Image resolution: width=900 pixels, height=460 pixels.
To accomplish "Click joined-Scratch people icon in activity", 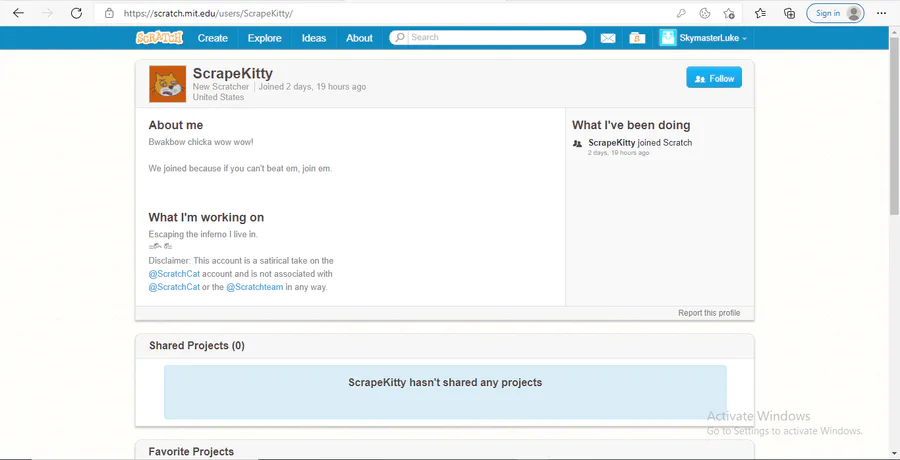I will click(577, 144).
